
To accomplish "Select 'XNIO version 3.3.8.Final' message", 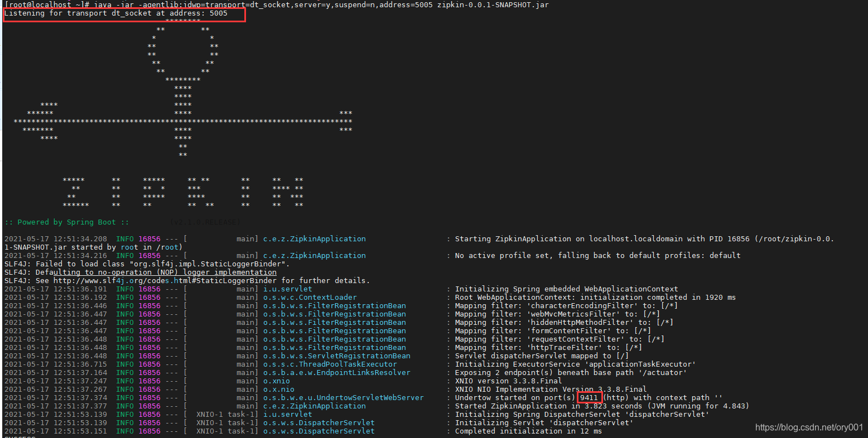I will (509, 381).
